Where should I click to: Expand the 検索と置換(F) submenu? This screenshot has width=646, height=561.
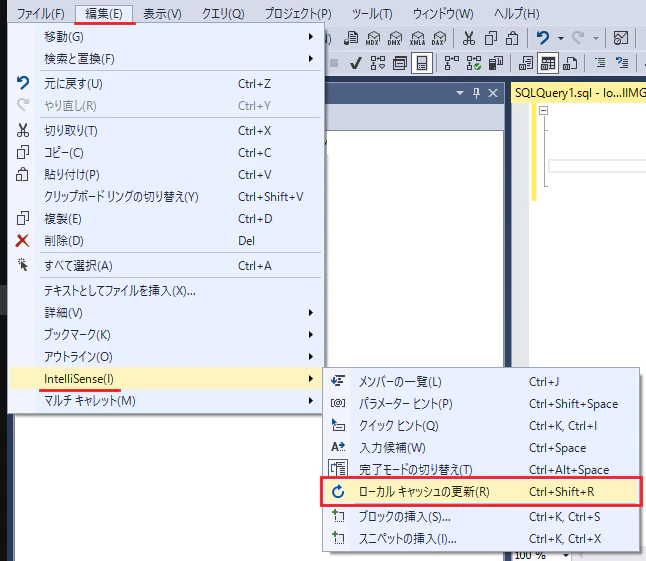(165, 59)
